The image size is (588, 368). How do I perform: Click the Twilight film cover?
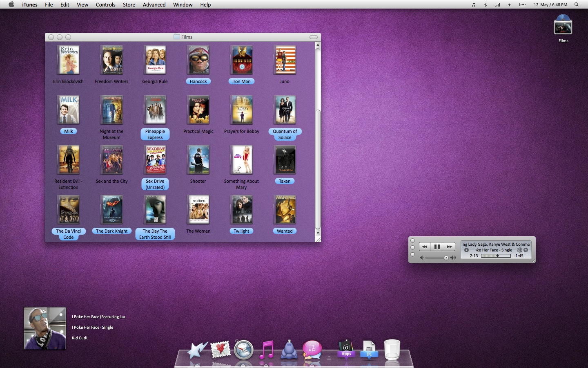pos(242,210)
